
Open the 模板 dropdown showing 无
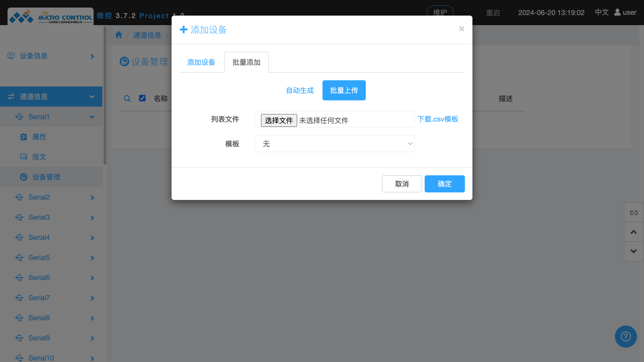click(334, 144)
